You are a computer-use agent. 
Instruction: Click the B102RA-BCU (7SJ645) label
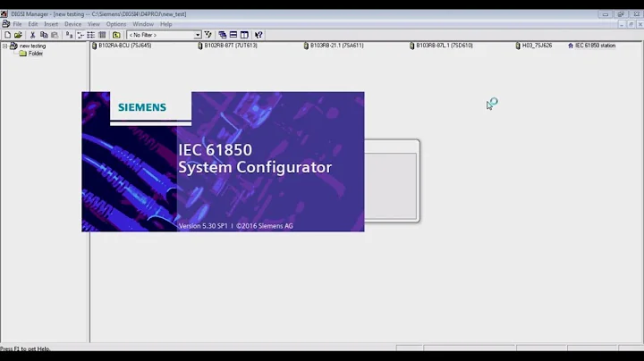pyautogui.click(x=125, y=46)
